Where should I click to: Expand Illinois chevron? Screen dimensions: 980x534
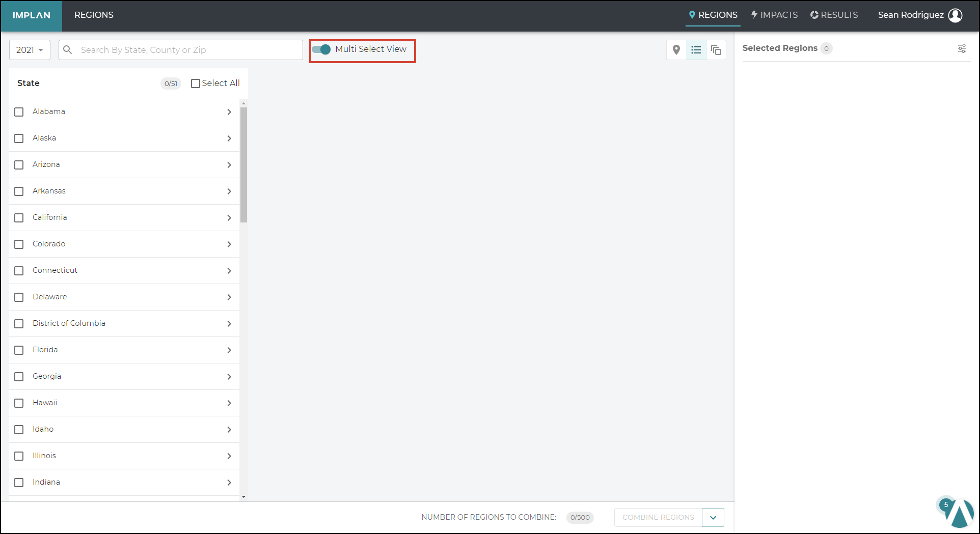(229, 456)
